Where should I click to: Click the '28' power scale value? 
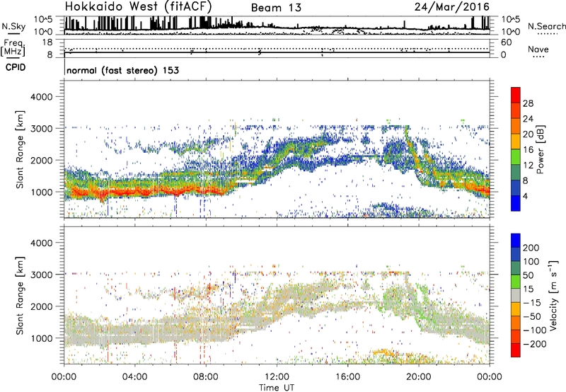[x=528, y=103]
